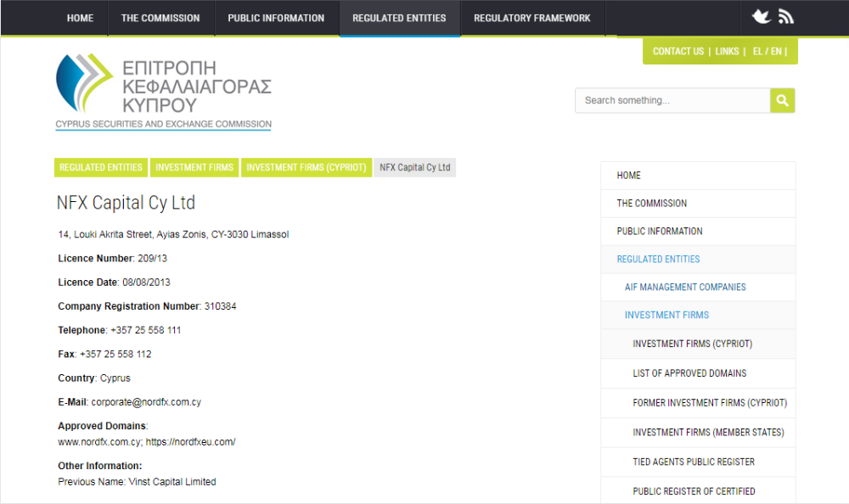Viewport: 849px width, 504px height.
Task: Click the Twitter bird icon
Action: coord(761,17)
